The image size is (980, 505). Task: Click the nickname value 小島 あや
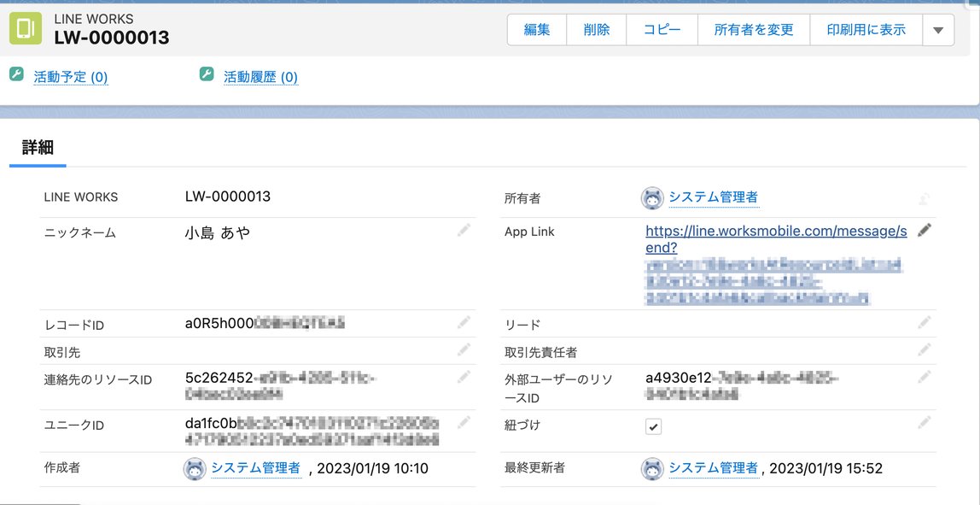click(x=217, y=233)
